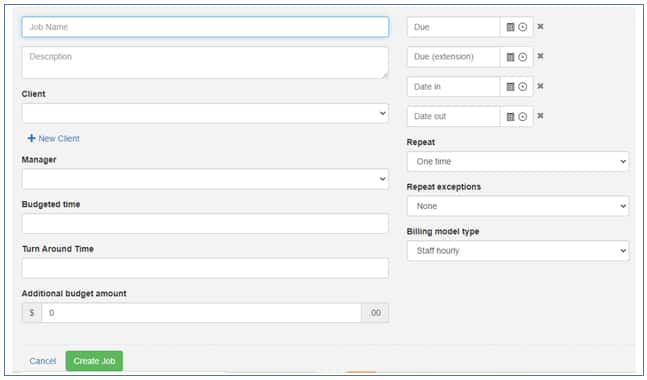This screenshot has height=380, width=647.
Task: Click the Due date text input
Action: (453, 27)
